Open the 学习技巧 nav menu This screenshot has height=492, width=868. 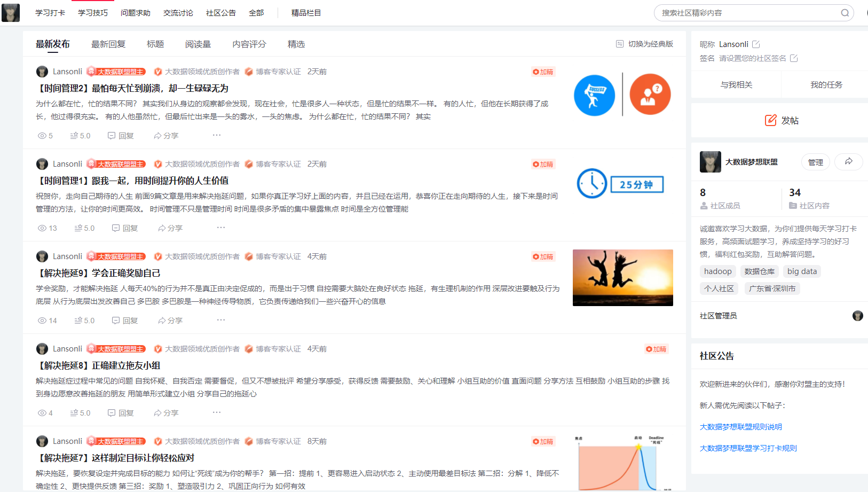click(x=93, y=13)
